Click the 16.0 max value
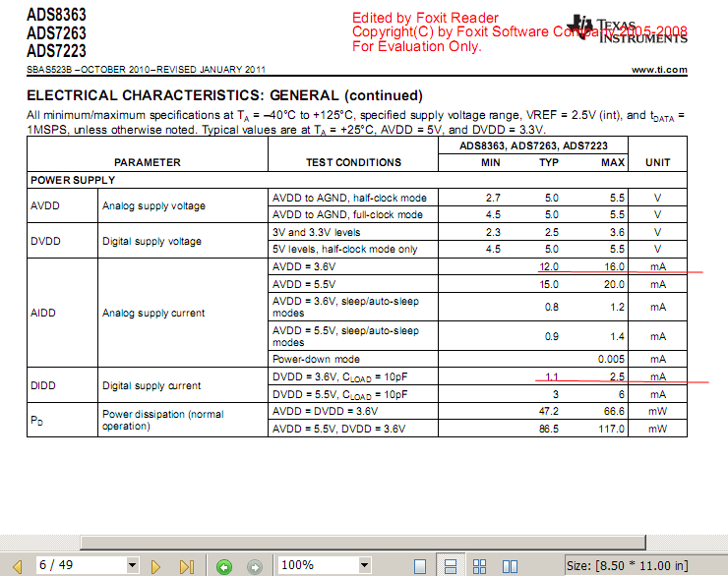The height and width of the screenshot is (576, 728). (614, 266)
